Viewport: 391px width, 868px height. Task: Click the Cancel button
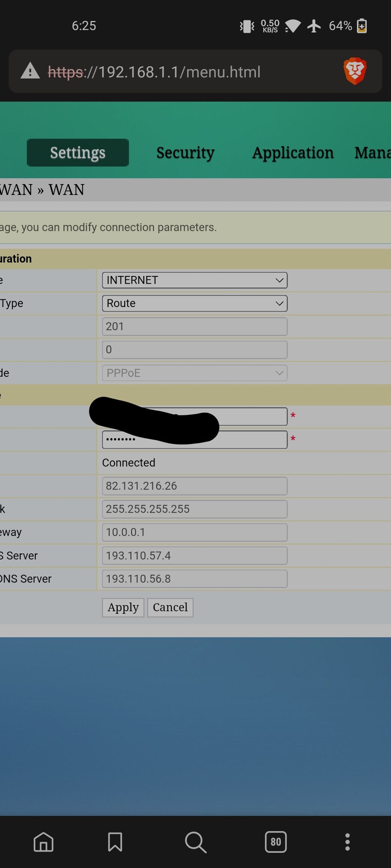(170, 607)
